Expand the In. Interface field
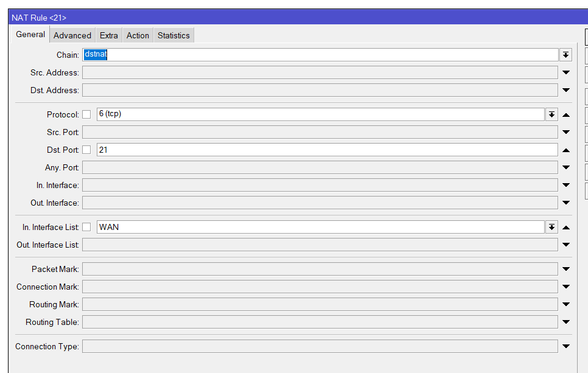Screen dimensions: 588x373 pos(566,185)
